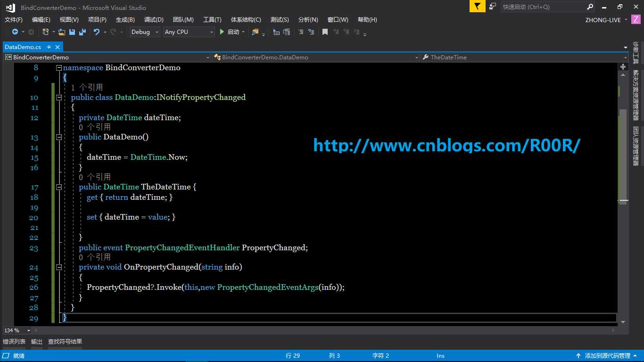The width and height of the screenshot is (644, 362).
Task: Click the 1 个引用 CodeLens link
Action: pyautogui.click(x=87, y=88)
